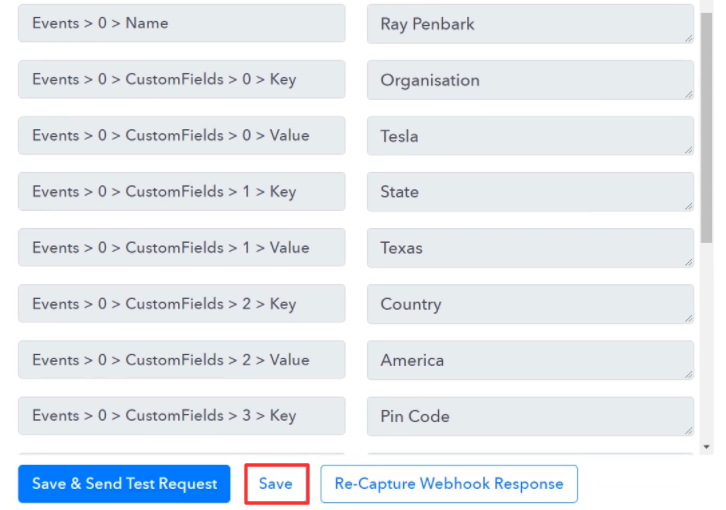Click the 'State' value box

pyautogui.click(x=530, y=192)
